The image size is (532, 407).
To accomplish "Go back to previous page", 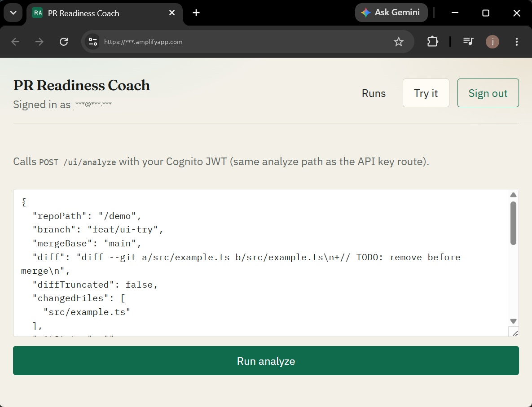I will pyautogui.click(x=15, y=42).
